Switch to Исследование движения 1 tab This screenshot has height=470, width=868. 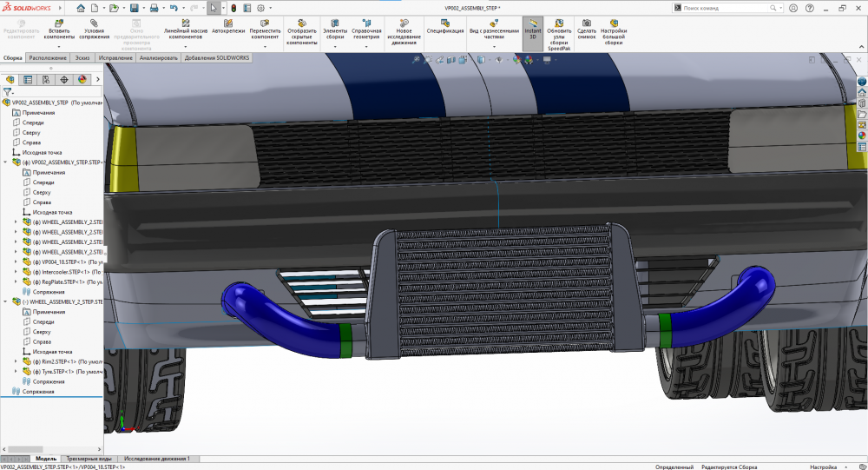coord(156,458)
